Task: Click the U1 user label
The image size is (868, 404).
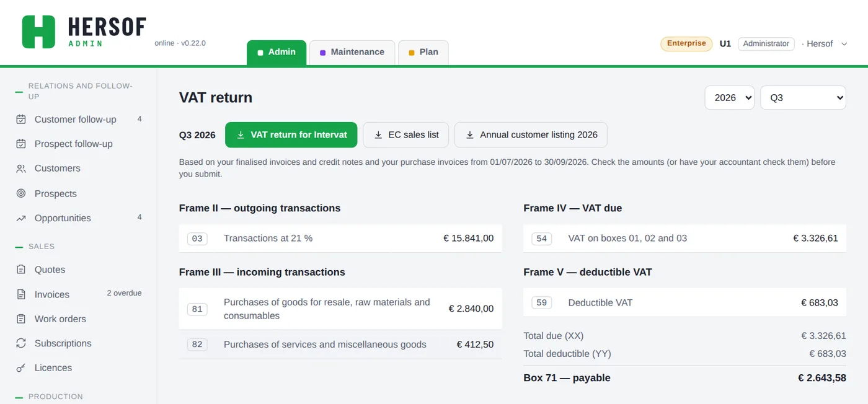Action: pos(725,44)
